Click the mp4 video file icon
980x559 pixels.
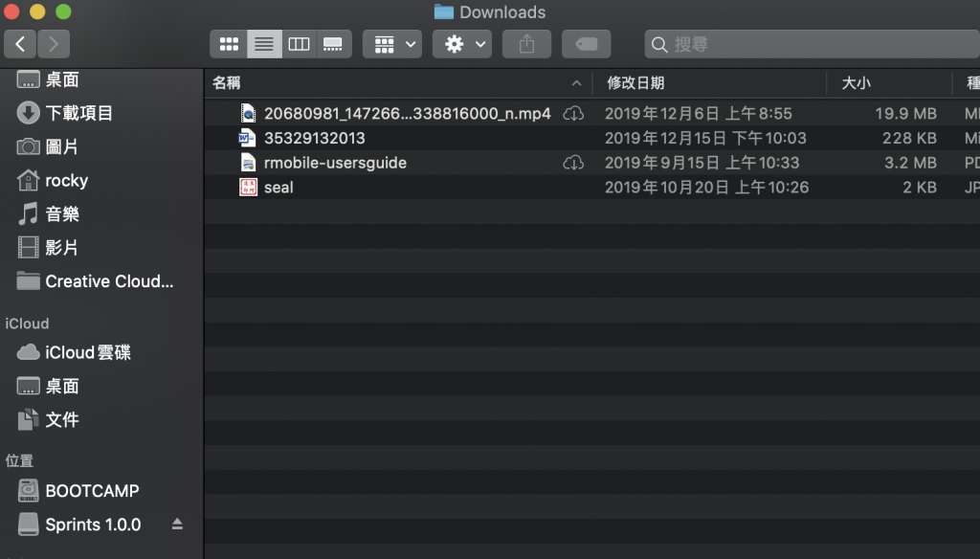click(248, 113)
